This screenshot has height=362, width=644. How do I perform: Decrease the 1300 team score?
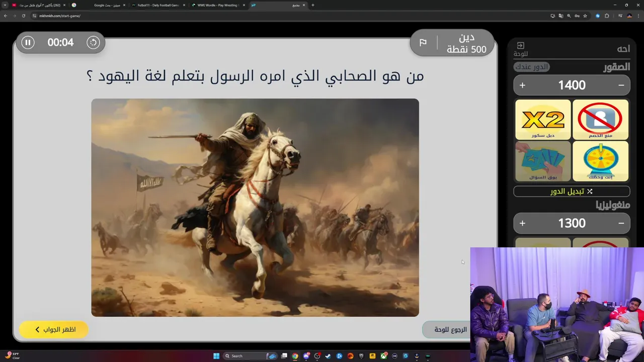pos(621,223)
